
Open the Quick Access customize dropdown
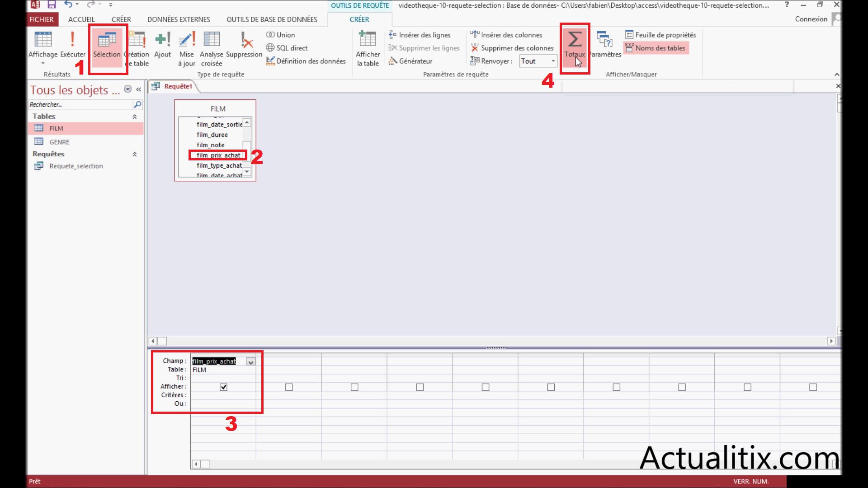111,5
